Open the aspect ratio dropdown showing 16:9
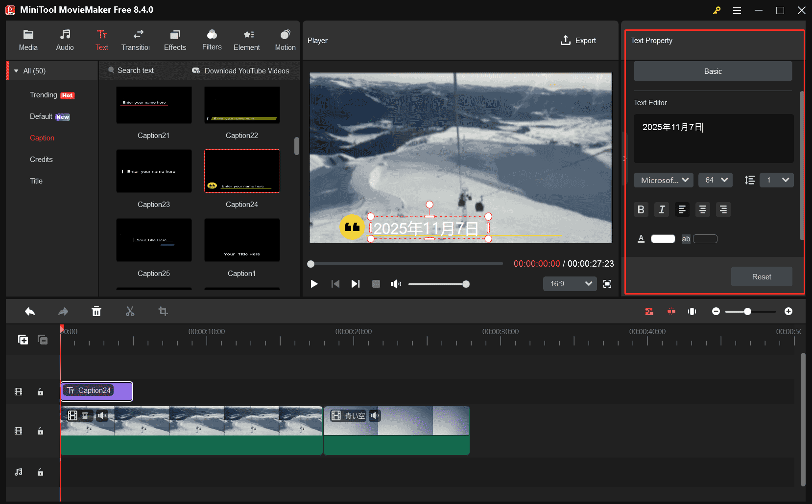The height and width of the screenshot is (504, 812). click(x=570, y=284)
